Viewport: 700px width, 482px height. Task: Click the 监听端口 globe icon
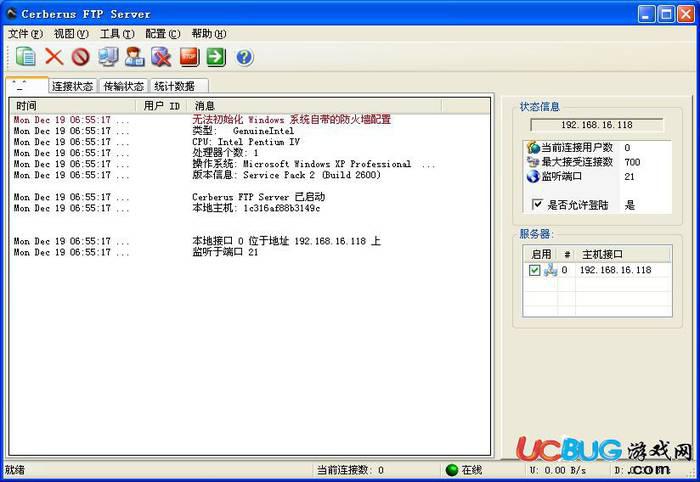[533, 176]
